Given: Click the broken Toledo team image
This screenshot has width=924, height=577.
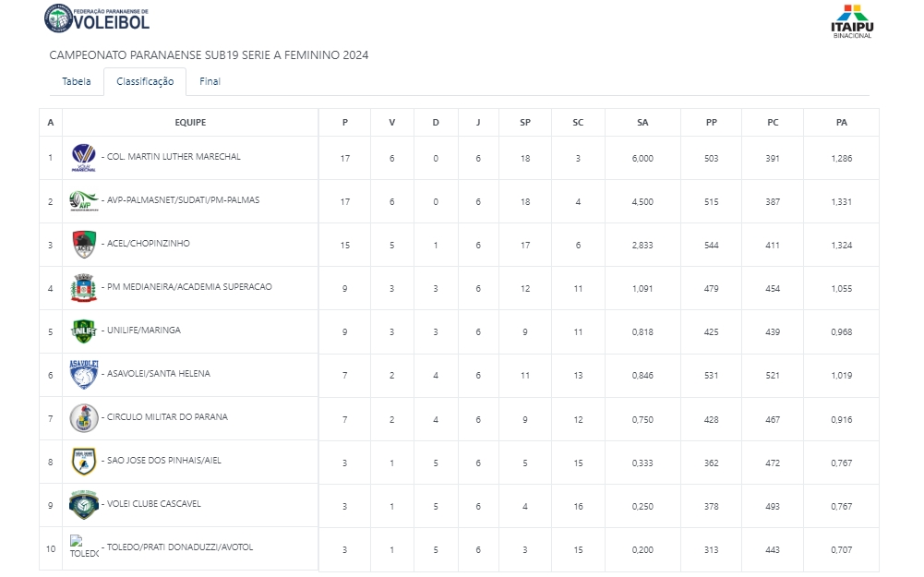Looking at the screenshot, I should [84, 547].
